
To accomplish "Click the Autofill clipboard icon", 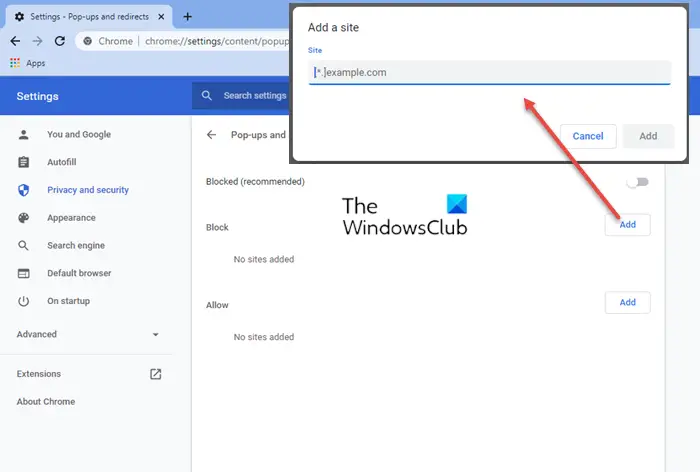I will [24, 162].
